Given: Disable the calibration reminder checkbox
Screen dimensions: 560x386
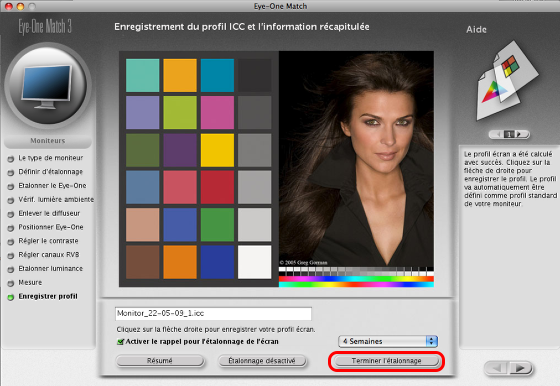Looking at the screenshot, I should pos(120,342).
